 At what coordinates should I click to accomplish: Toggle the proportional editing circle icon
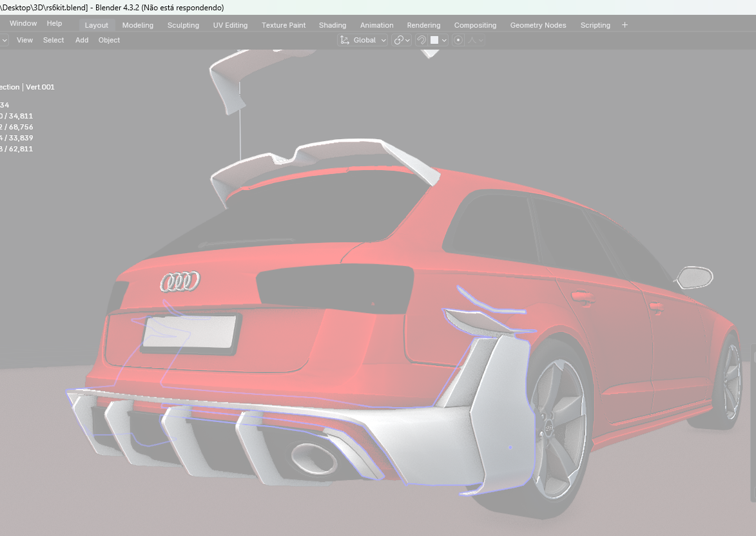point(458,40)
